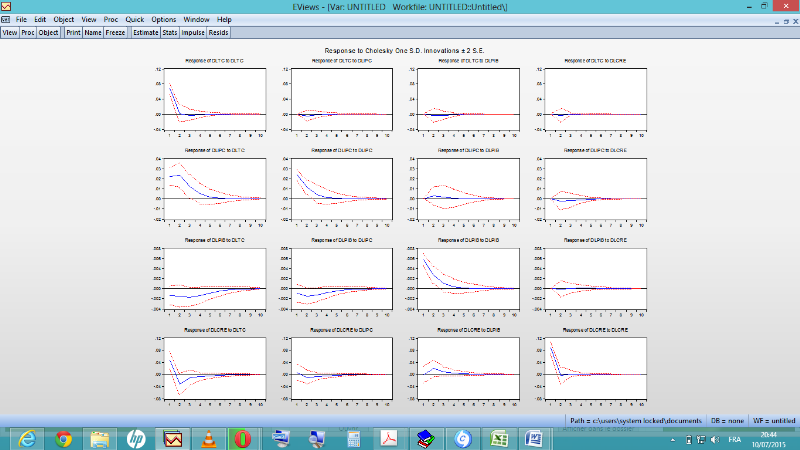
Task: Launch Google Chrome from the taskbar
Action: [x=64, y=438]
